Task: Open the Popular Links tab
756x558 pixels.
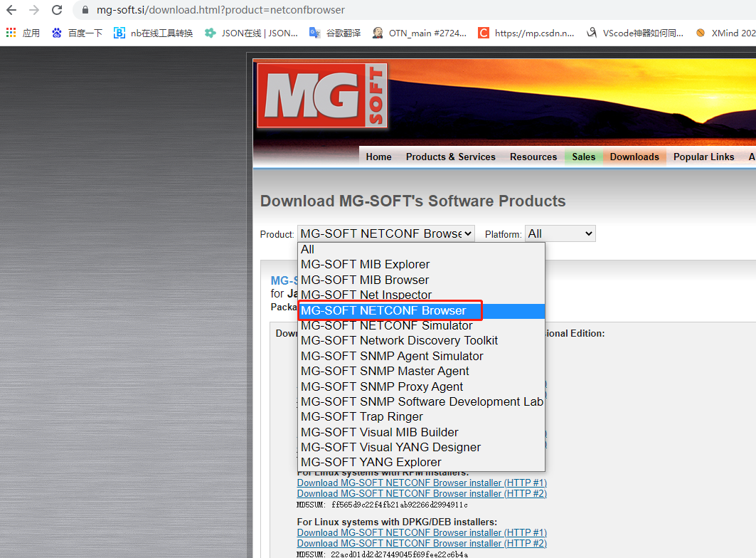Action: click(x=703, y=157)
